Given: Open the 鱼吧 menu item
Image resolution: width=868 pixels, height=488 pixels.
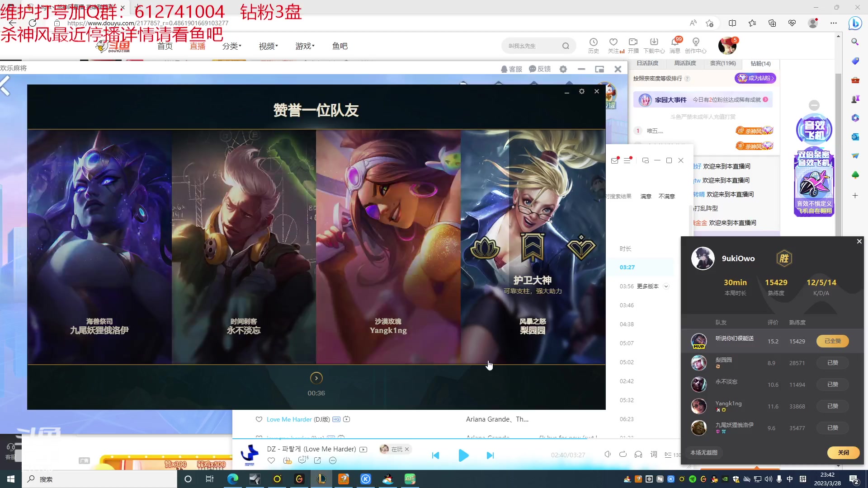Looking at the screenshot, I should [340, 46].
